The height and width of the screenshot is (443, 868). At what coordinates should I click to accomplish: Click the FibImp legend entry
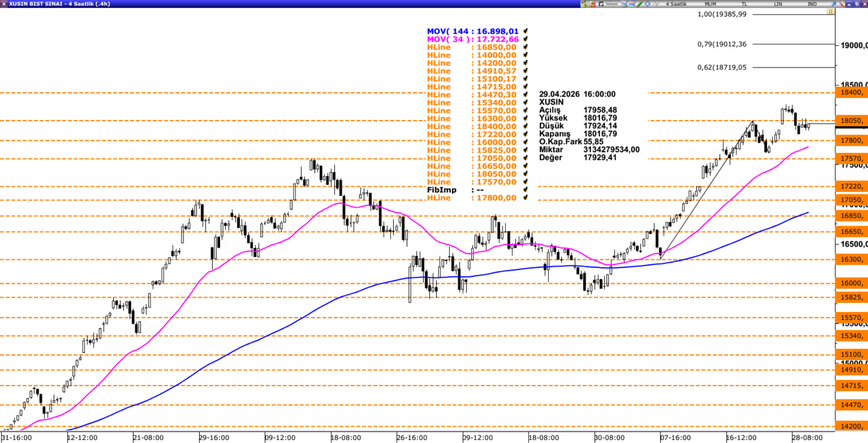[442, 190]
